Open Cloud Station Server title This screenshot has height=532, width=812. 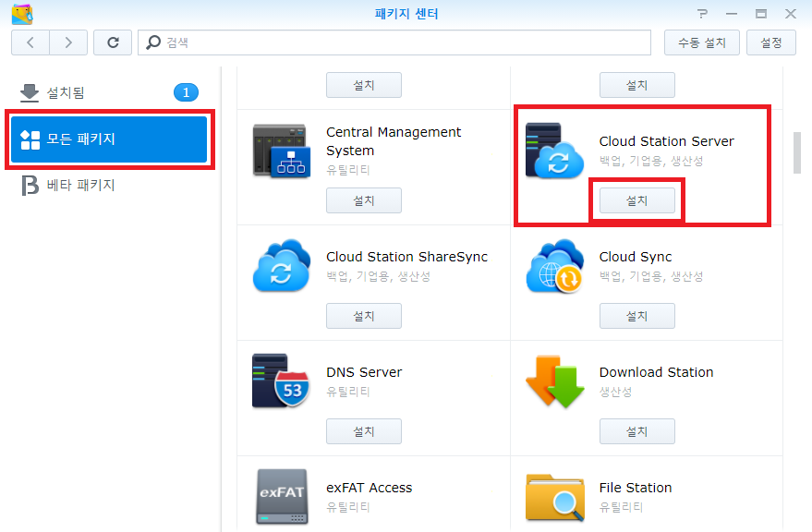[x=666, y=141]
